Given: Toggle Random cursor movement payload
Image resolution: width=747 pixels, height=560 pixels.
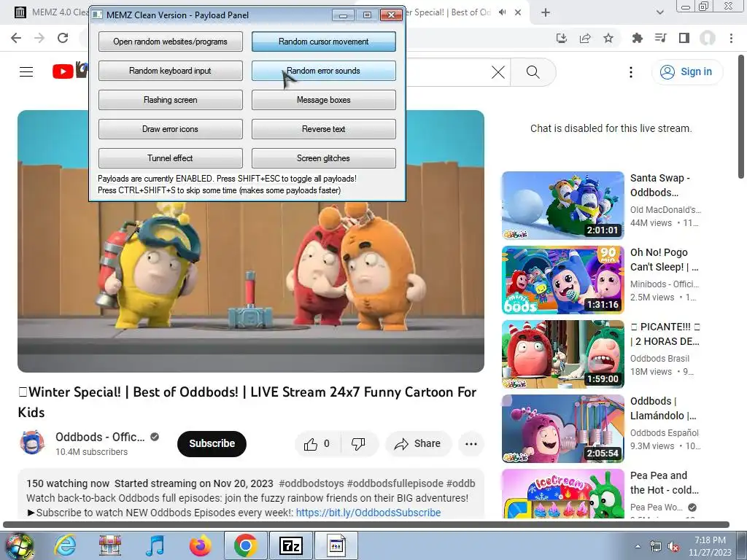Looking at the screenshot, I should (323, 42).
